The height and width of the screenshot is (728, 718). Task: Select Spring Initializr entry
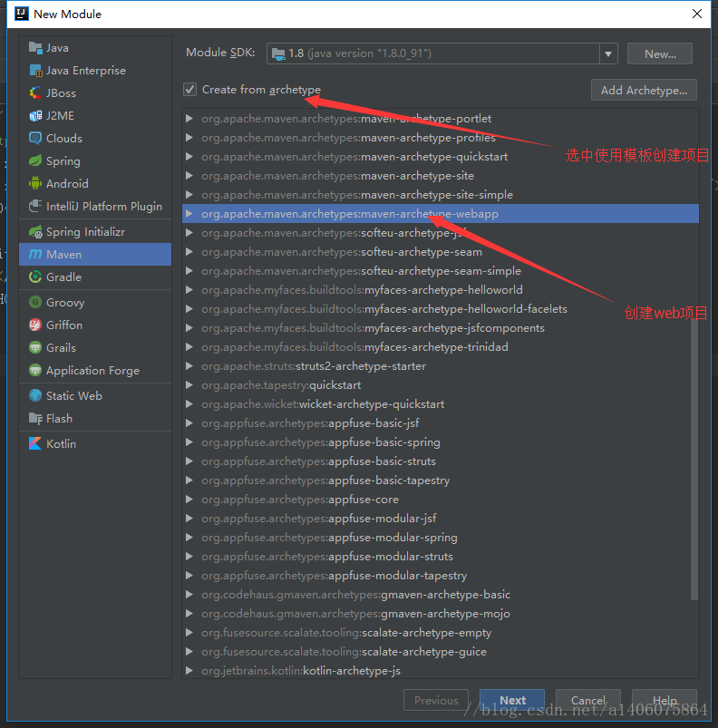click(95, 232)
